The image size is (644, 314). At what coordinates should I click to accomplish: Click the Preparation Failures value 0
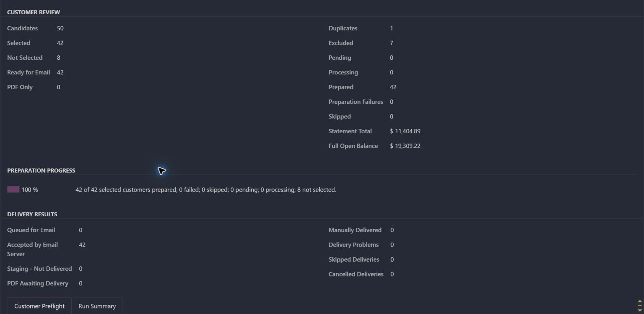[x=392, y=102]
